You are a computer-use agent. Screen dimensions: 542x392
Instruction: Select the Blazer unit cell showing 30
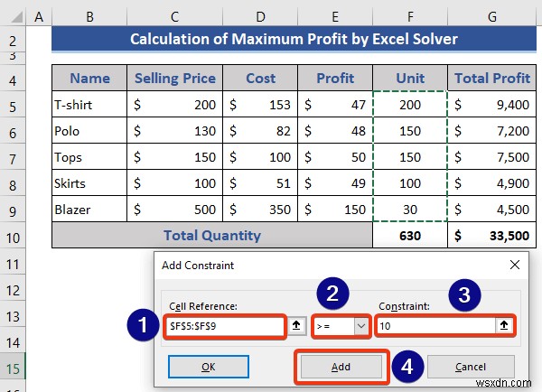click(409, 210)
